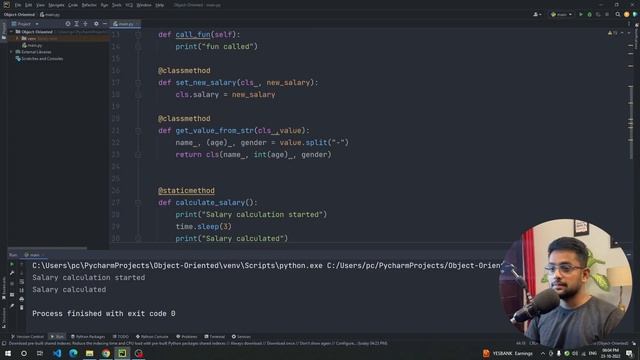
Task: Click Run with Coverage icon
Action: coord(598,14)
